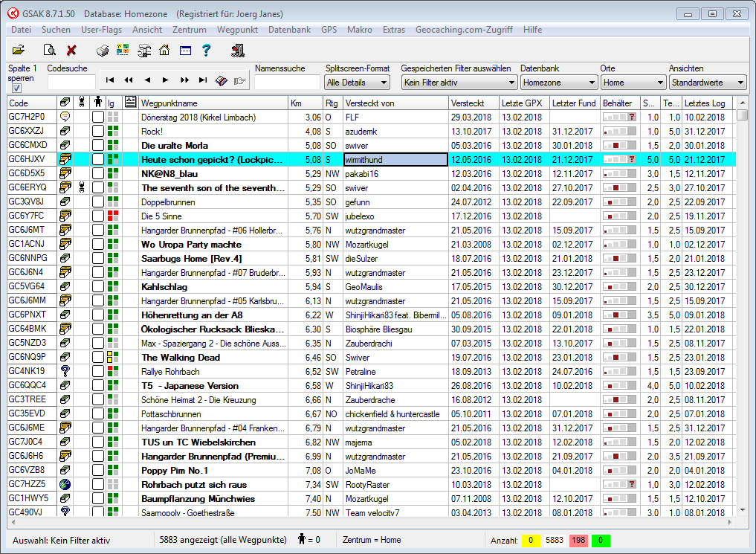Open the Geocaching.com-Zugriff menu
The width and height of the screenshot is (756, 554).
point(464,30)
